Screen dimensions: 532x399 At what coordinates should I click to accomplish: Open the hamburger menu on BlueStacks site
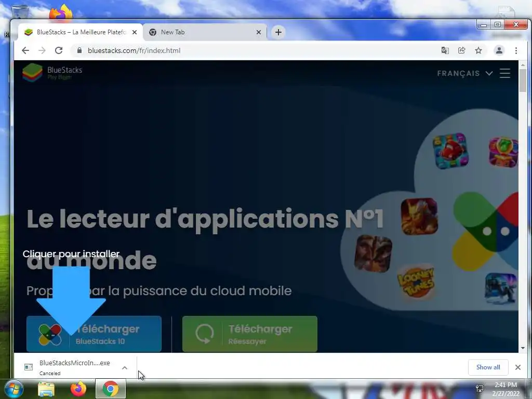505,73
